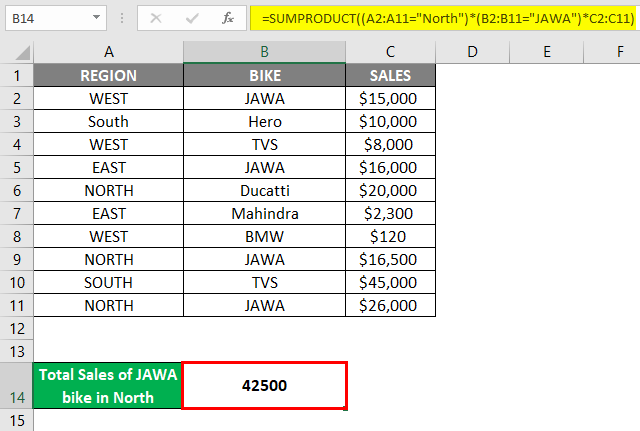
Task: Select row 1 header
Action: click(x=17, y=75)
